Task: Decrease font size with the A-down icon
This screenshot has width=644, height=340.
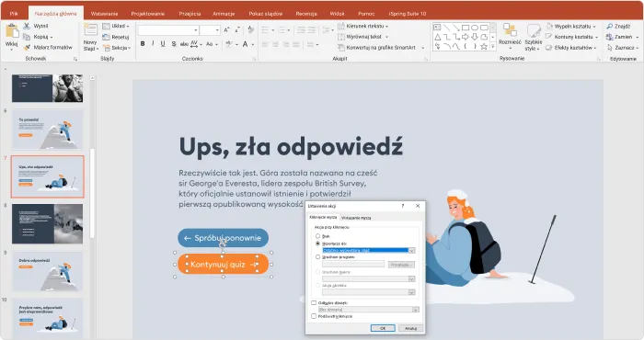Action: coord(237,30)
